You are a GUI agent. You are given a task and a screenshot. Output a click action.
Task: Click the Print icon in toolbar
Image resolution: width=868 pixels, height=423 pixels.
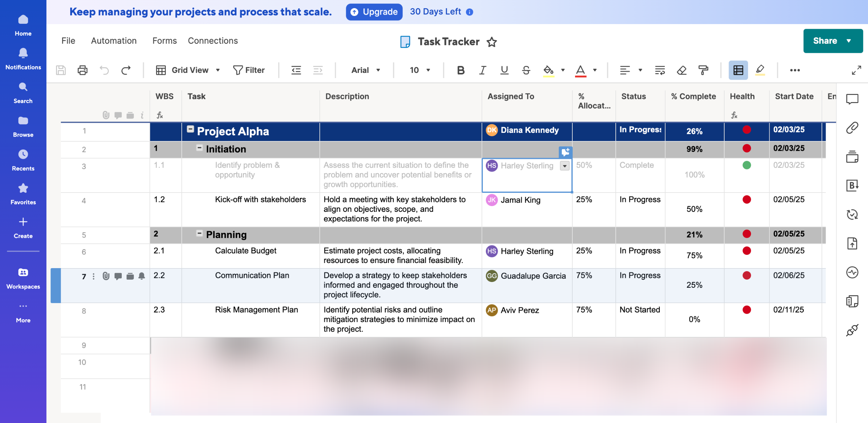(82, 70)
